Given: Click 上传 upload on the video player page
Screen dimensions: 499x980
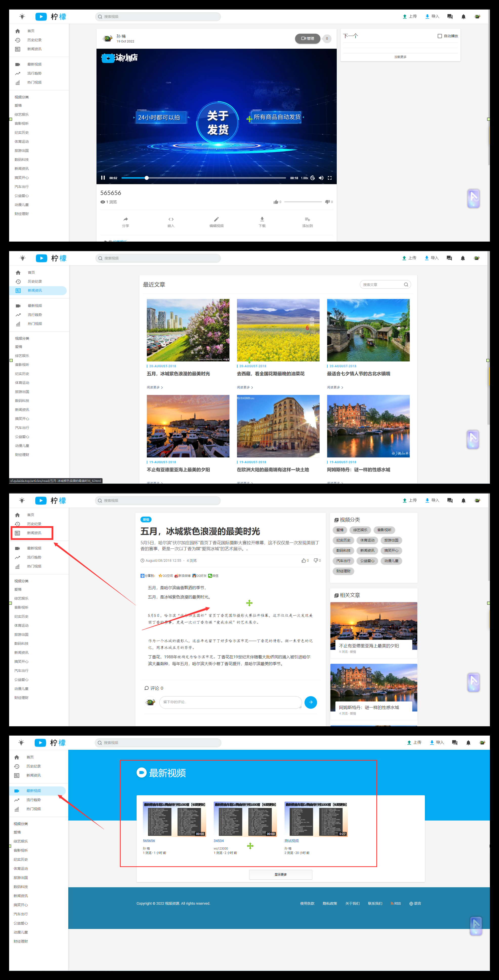Looking at the screenshot, I should 409,16.
